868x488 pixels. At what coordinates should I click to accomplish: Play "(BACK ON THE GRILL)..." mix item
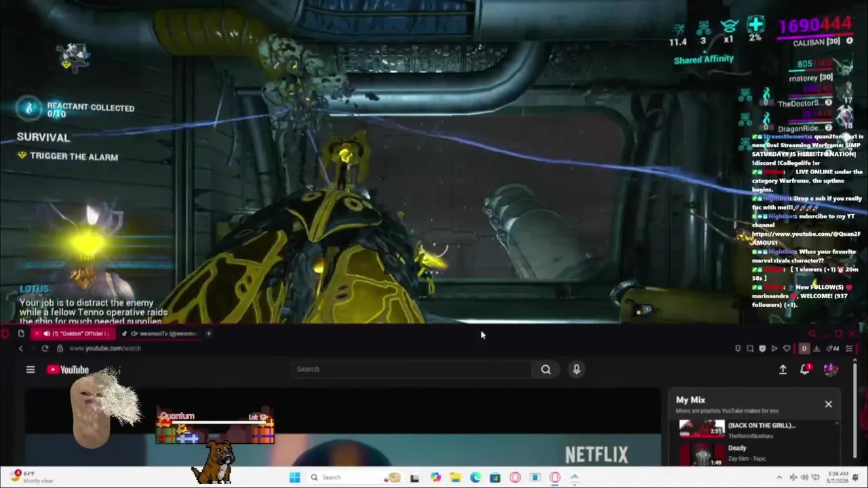(x=762, y=426)
